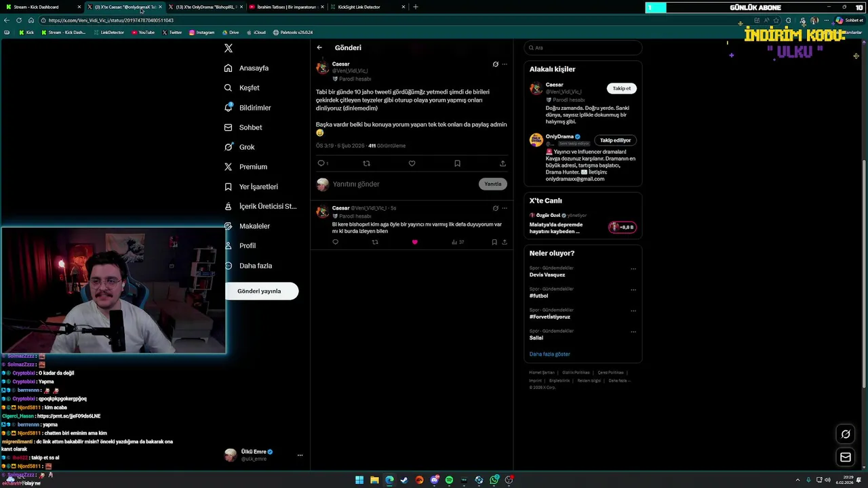Open LinkDetector bookmark
The height and width of the screenshot is (488, 868).
[108, 33]
